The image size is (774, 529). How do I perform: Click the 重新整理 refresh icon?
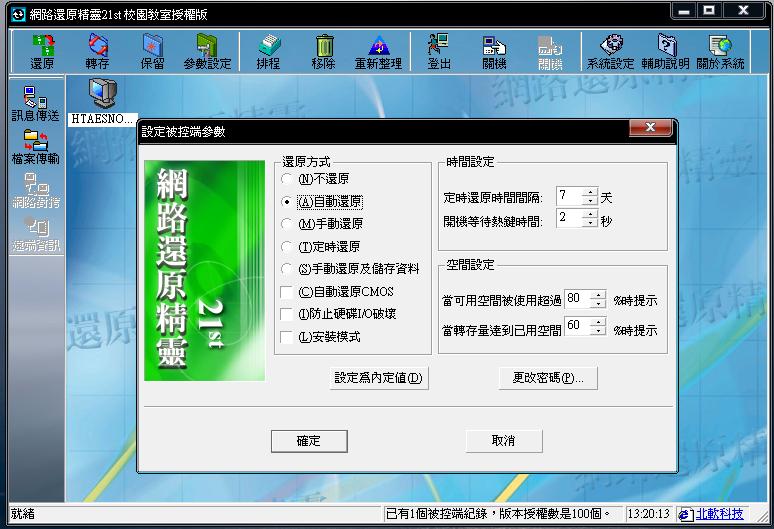click(378, 51)
